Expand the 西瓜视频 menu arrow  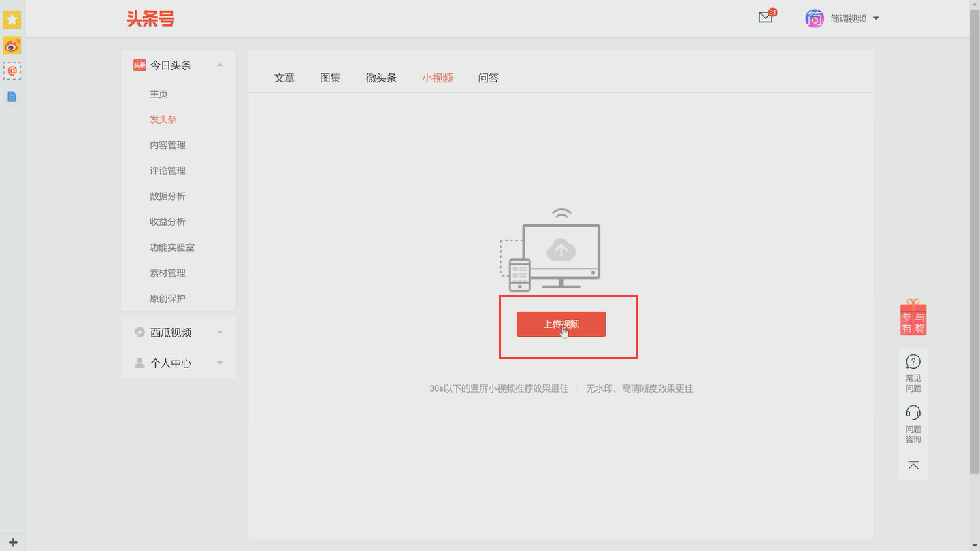coord(220,333)
